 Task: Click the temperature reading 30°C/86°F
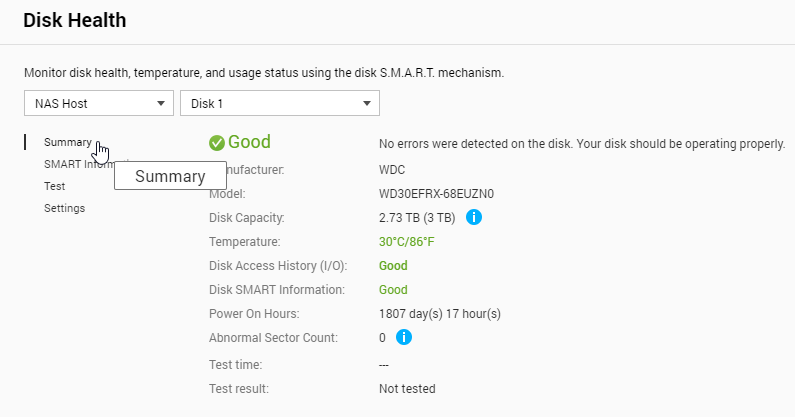[x=406, y=242]
